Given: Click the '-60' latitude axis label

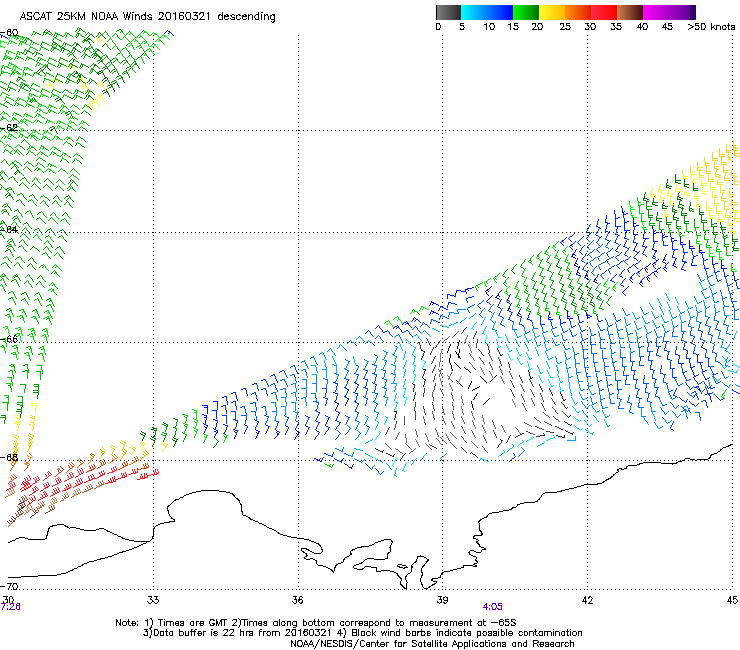Looking at the screenshot, I should pos(10,33).
